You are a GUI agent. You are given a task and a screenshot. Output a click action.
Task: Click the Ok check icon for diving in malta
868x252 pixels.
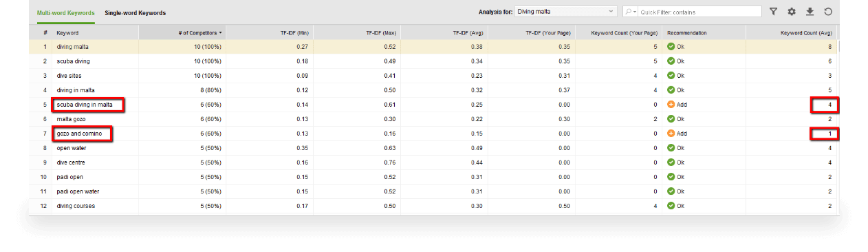[x=671, y=90]
